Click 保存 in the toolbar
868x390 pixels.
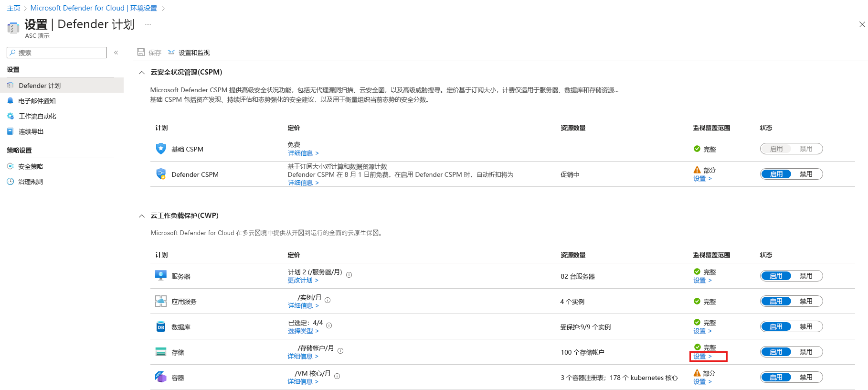[149, 53]
